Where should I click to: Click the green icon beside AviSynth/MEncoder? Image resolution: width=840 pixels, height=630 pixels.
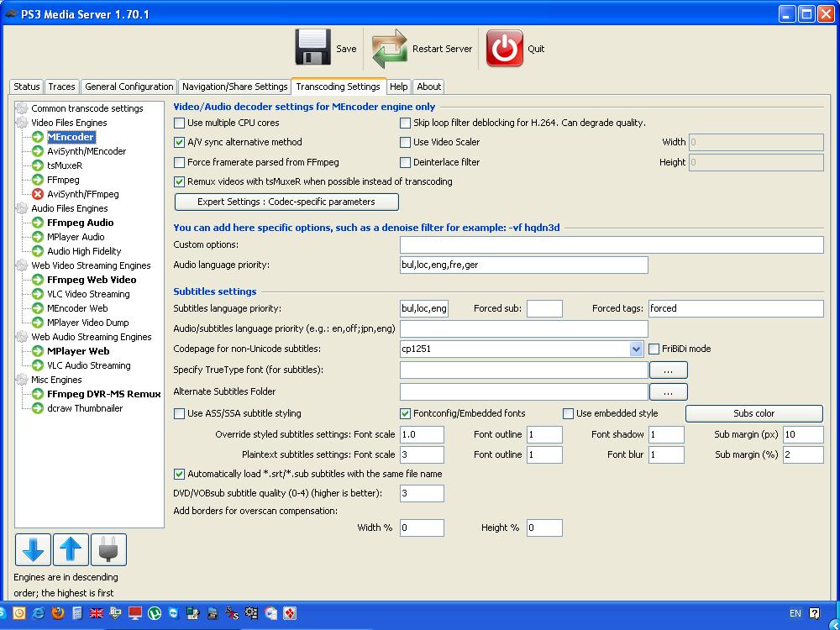pos(38,151)
